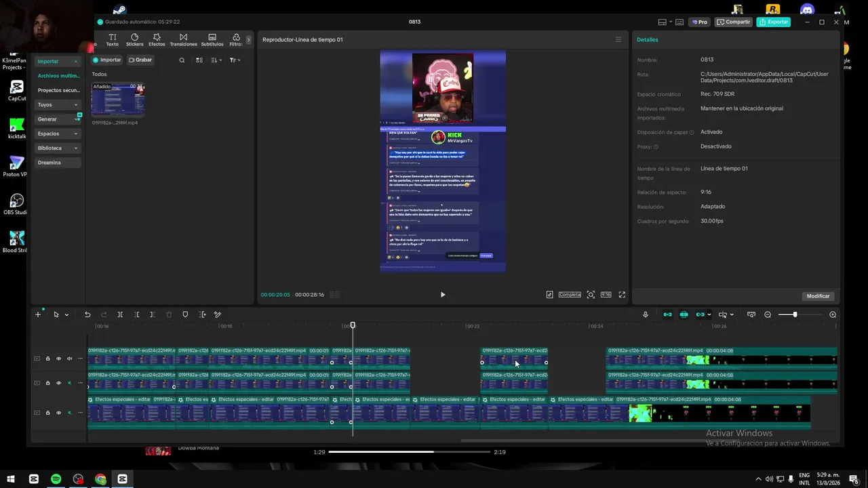
Task: Click the redo arrow in timeline toolbar
Action: click(104, 314)
